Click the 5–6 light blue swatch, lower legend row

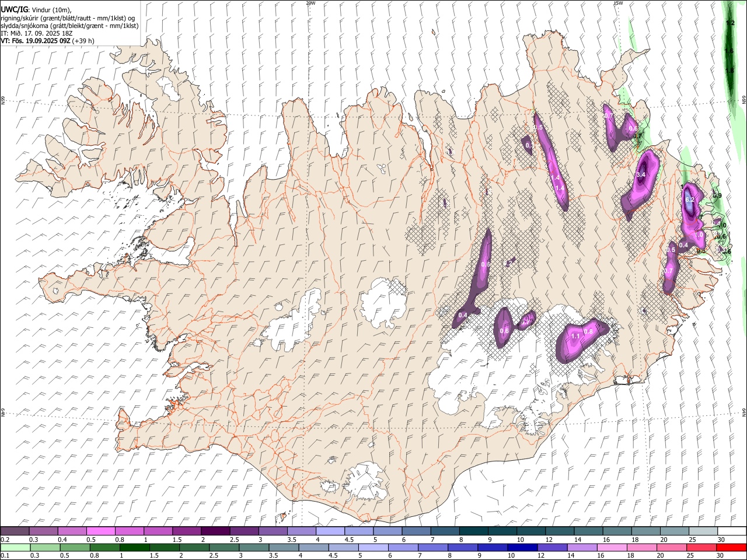373,548
